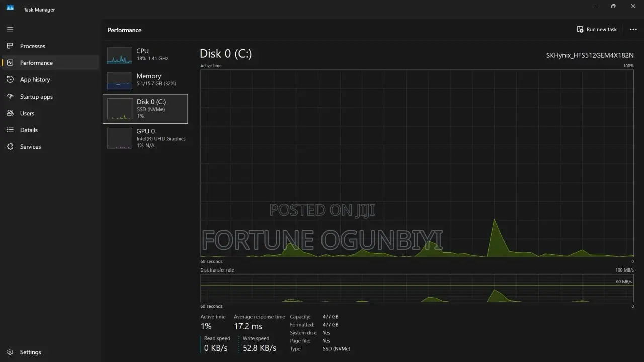Click the Details list icon

pyautogui.click(x=10, y=130)
